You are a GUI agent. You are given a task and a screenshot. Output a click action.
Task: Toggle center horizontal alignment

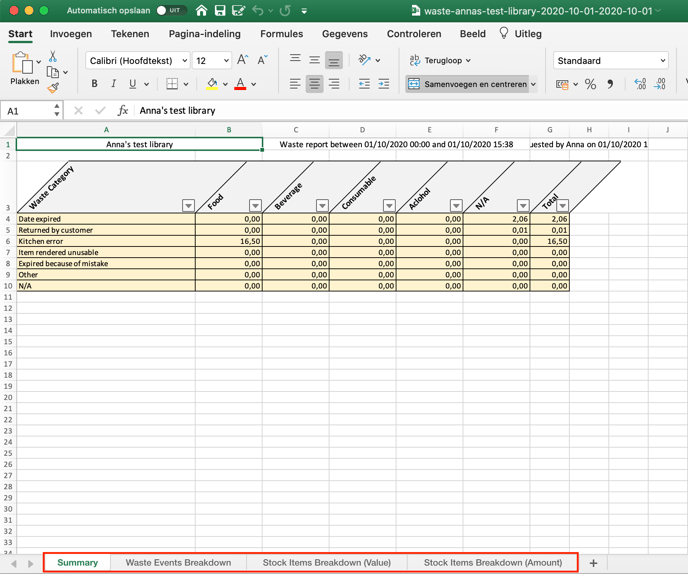point(314,84)
